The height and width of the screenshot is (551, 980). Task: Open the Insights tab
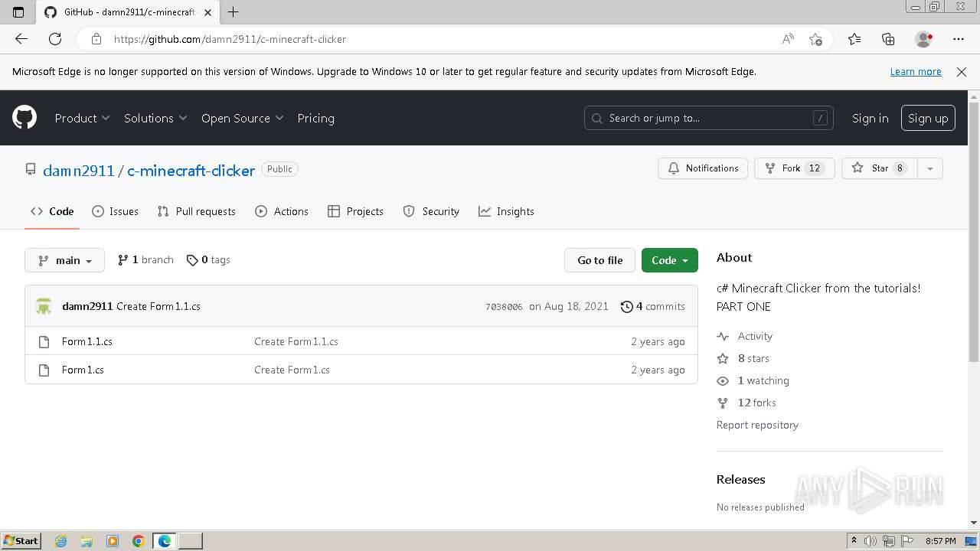pyautogui.click(x=506, y=211)
